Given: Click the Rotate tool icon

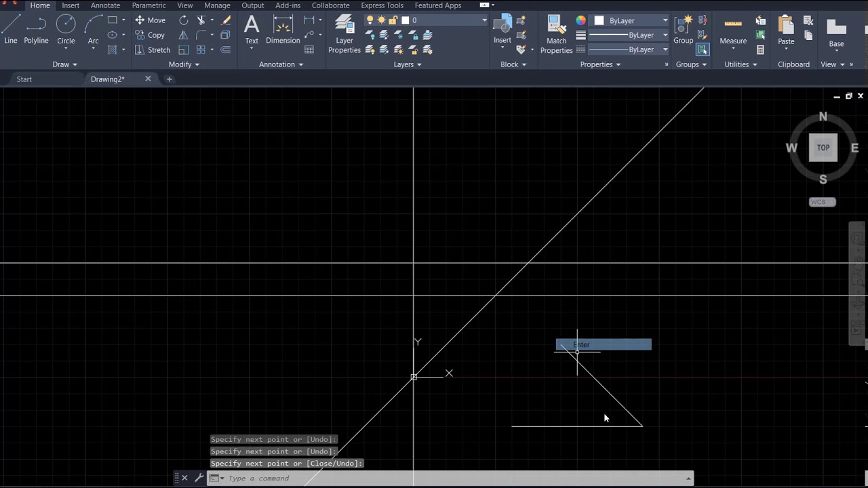Looking at the screenshot, I should tap(184, 20).
